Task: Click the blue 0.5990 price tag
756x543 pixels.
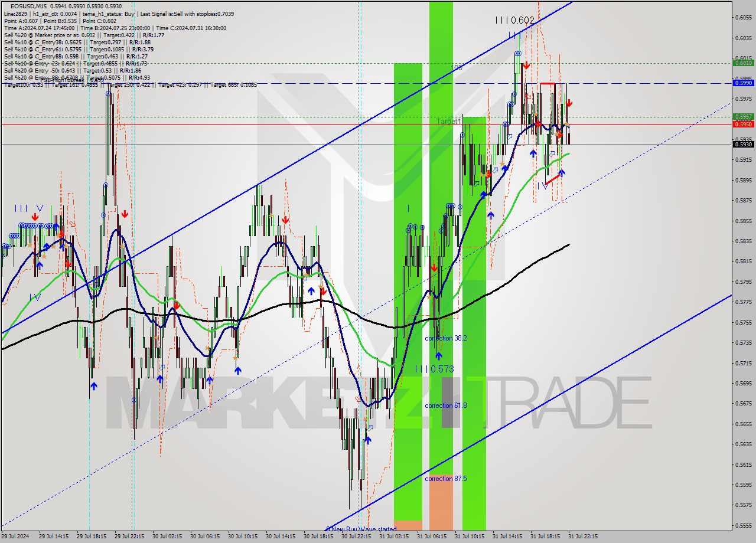Action: (743, 83)
